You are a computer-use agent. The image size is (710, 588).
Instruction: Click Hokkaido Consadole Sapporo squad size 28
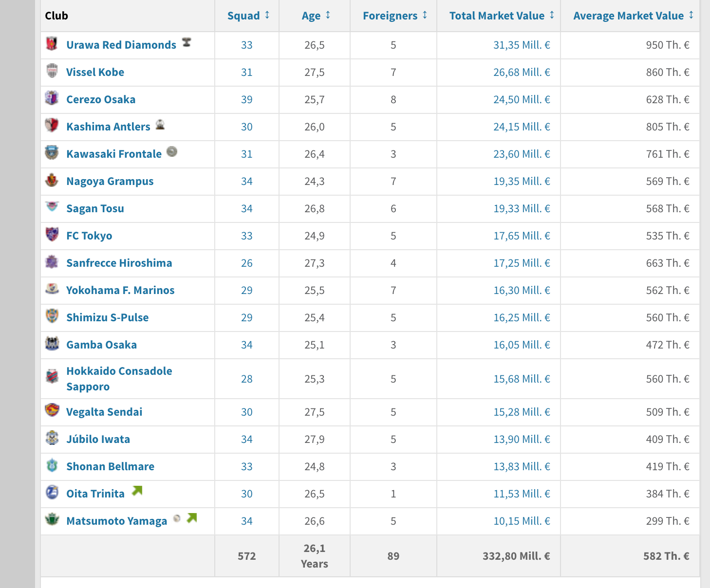point(247,379)
